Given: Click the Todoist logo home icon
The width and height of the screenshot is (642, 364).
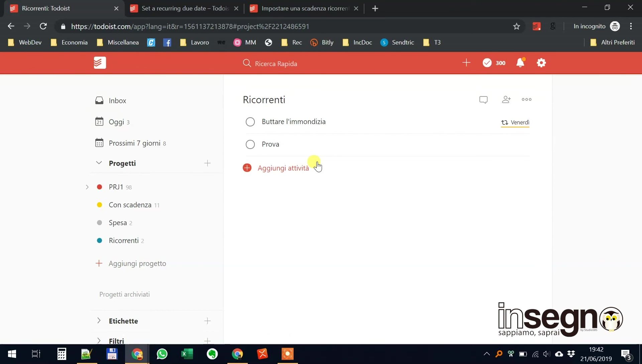Looking at the screenshot, I should [x=100, y=63].
